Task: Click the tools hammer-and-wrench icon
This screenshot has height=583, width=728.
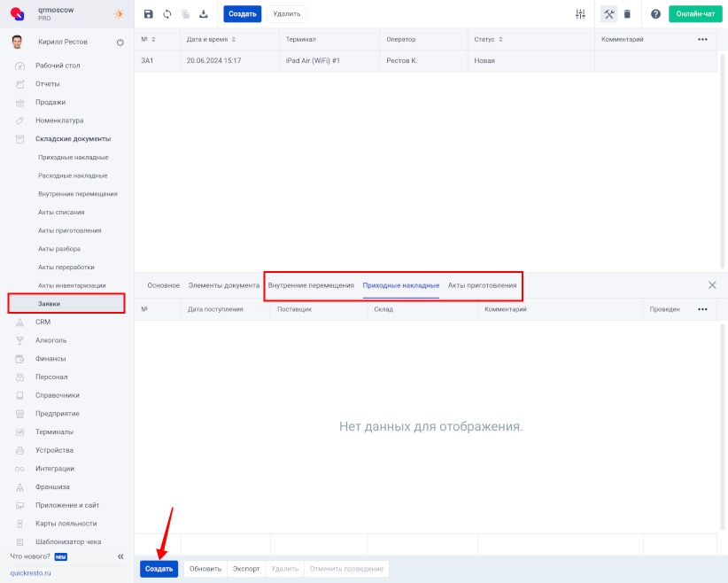Action: tap(608, 14)
